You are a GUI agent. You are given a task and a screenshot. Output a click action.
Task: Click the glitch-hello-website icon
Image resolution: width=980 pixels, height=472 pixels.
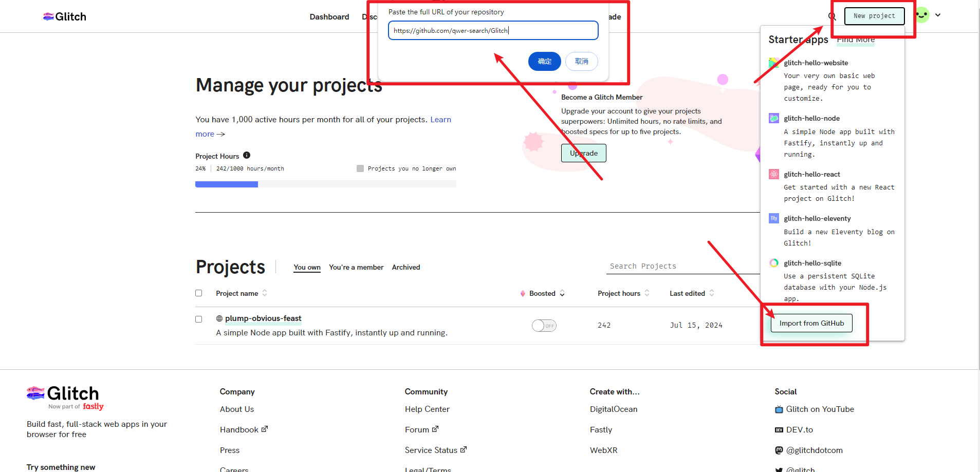[x=773, y=63]
